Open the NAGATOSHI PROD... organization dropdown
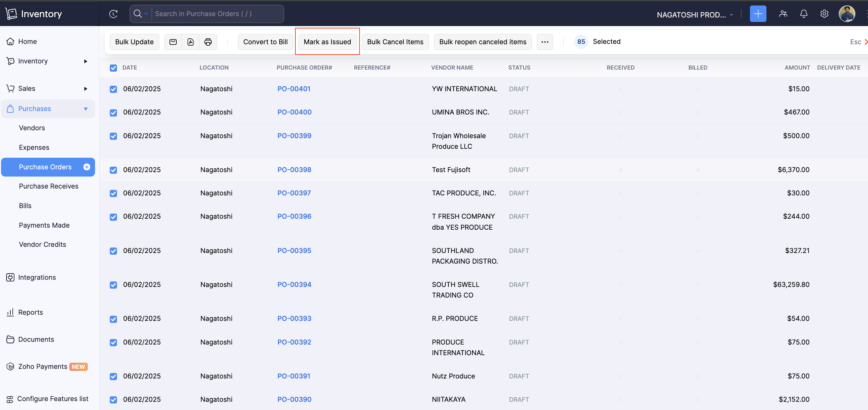868x410 pixels. 695,15
